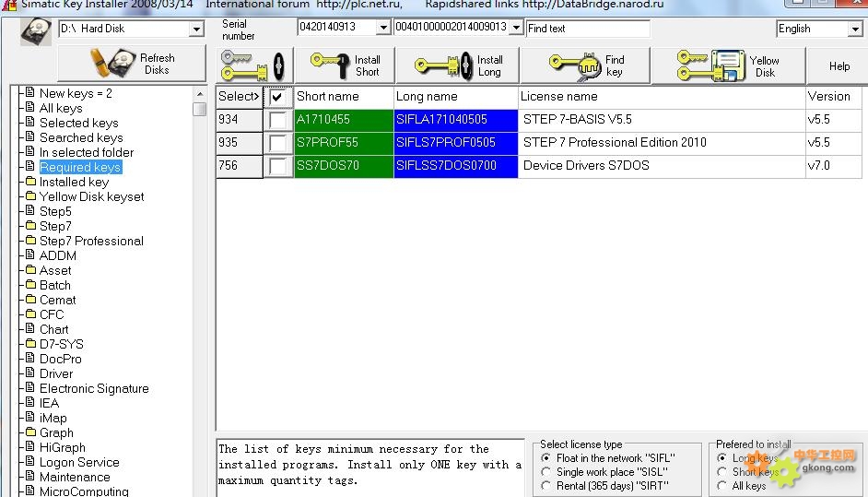Open the Yellow Disk keyset folder
868x497 pixels.
[x=91, y=196]
